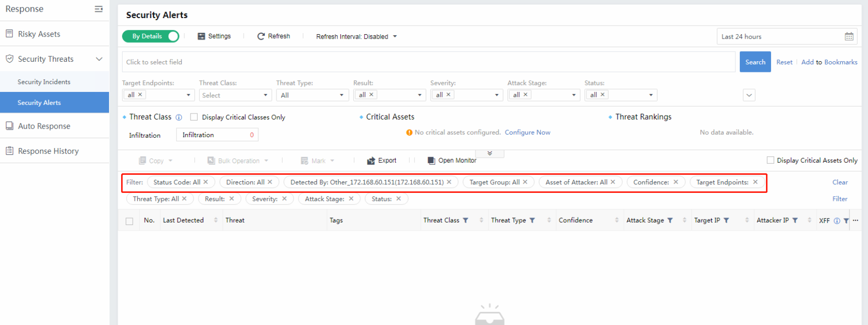Viewport: 868px width, 325px height.
Task: Click the blue Search button
Action: 755,62
